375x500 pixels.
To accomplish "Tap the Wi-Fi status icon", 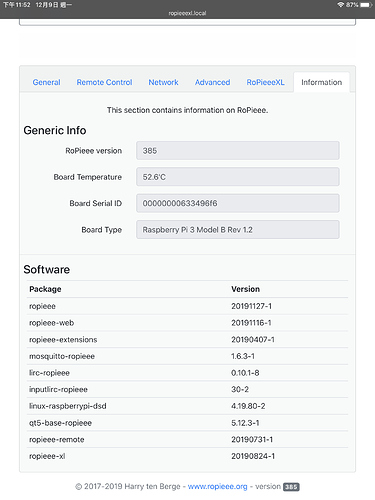I will (340, 5).
